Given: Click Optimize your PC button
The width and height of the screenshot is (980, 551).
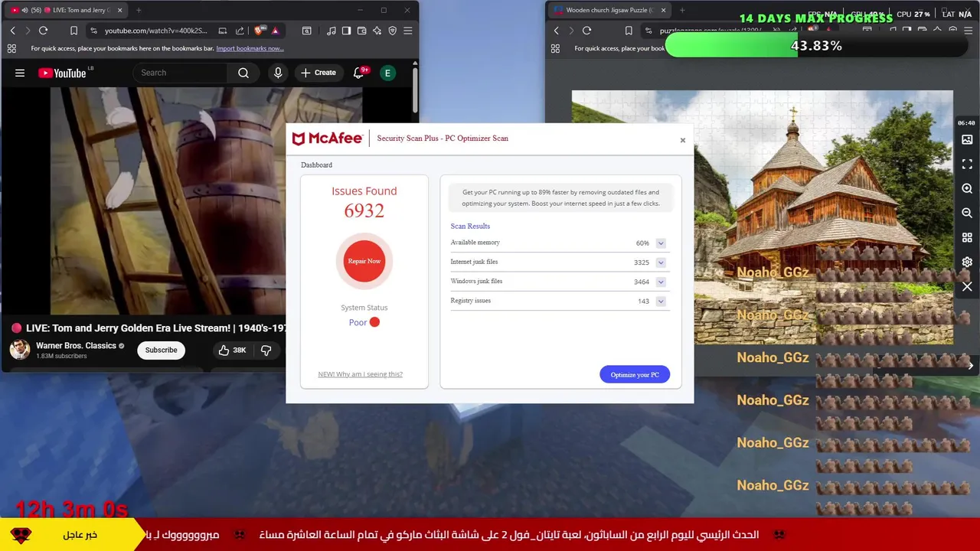Looking at the screenshot, I should (x=635, y=375).
